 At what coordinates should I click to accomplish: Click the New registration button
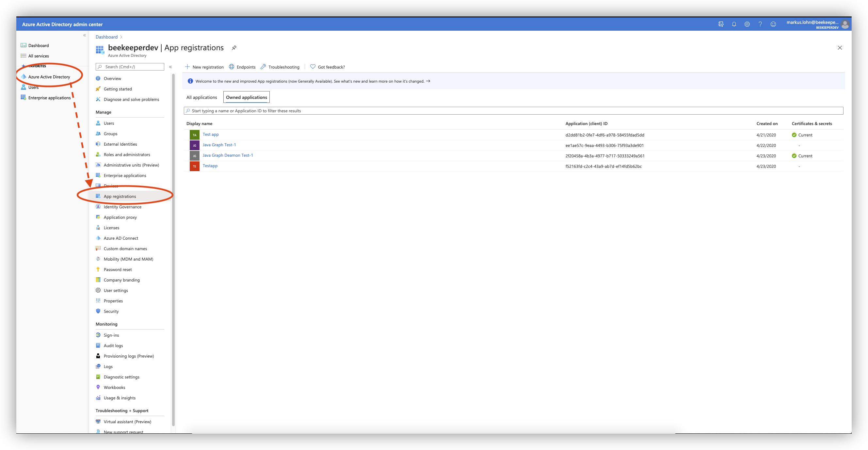[204, 67]
